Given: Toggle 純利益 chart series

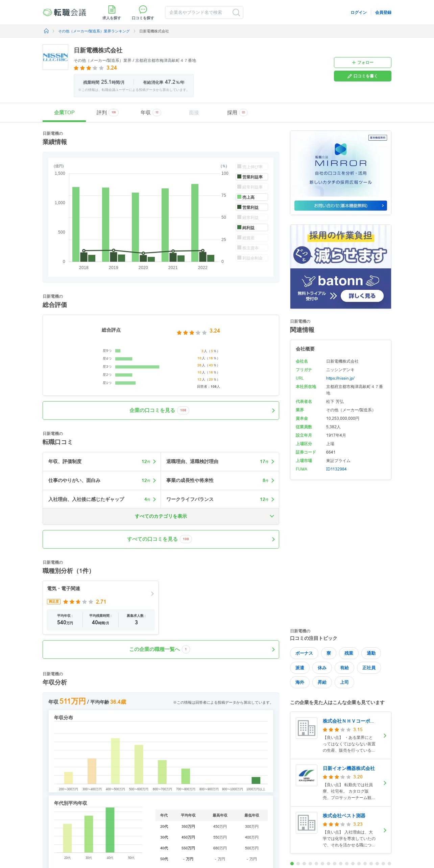Looking at the screenshot, I should (252, 227).
